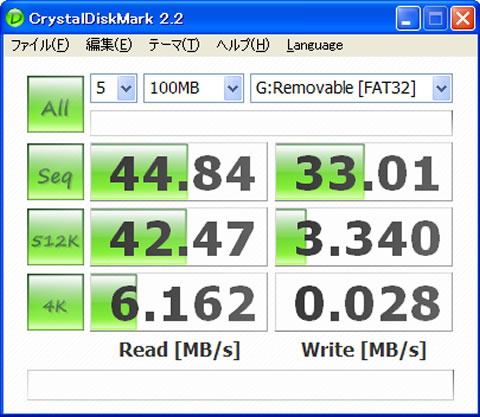Click the 4K write result 0.028
Viewport: 480px width, 417px height.
364,302
